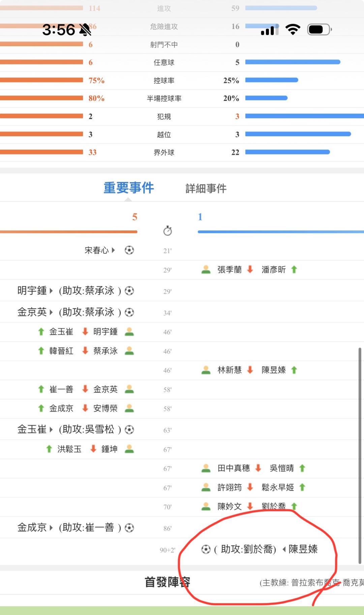Tap the 首發陣容 section heading
Image resolution: width=364 pixels, height=615 pixels.
pos(168,582)
